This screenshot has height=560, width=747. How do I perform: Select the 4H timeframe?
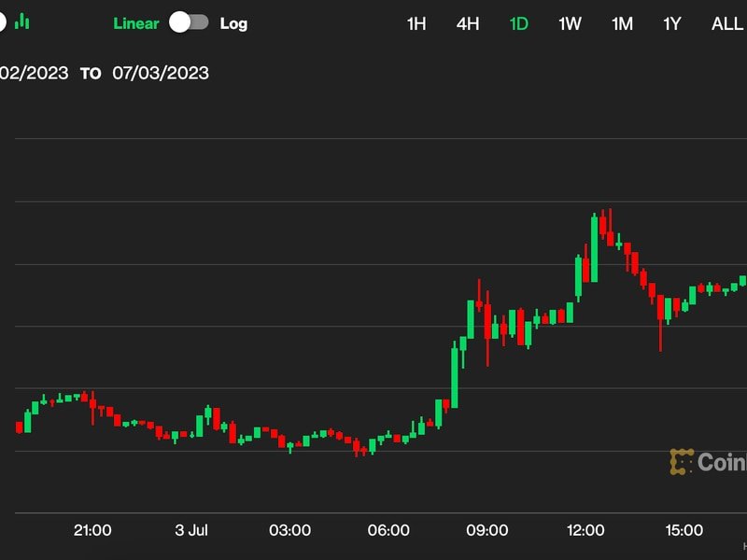(467, 23)
